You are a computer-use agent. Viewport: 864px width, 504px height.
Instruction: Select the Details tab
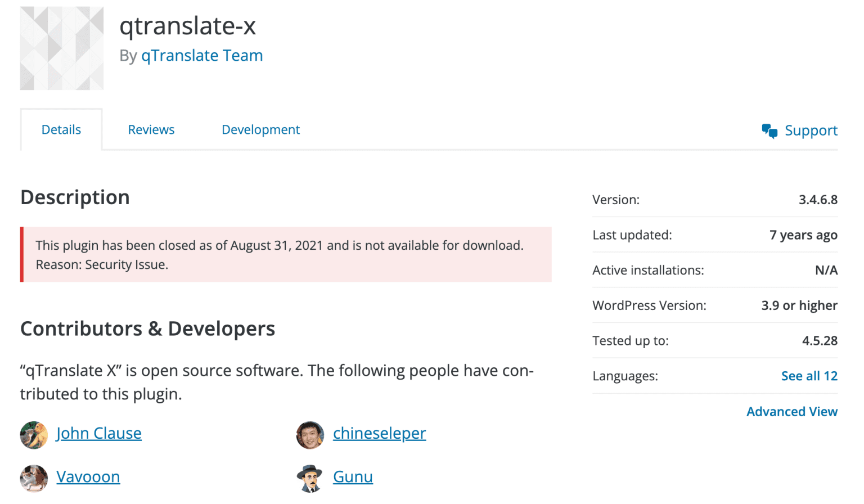[x=61, y=129]
